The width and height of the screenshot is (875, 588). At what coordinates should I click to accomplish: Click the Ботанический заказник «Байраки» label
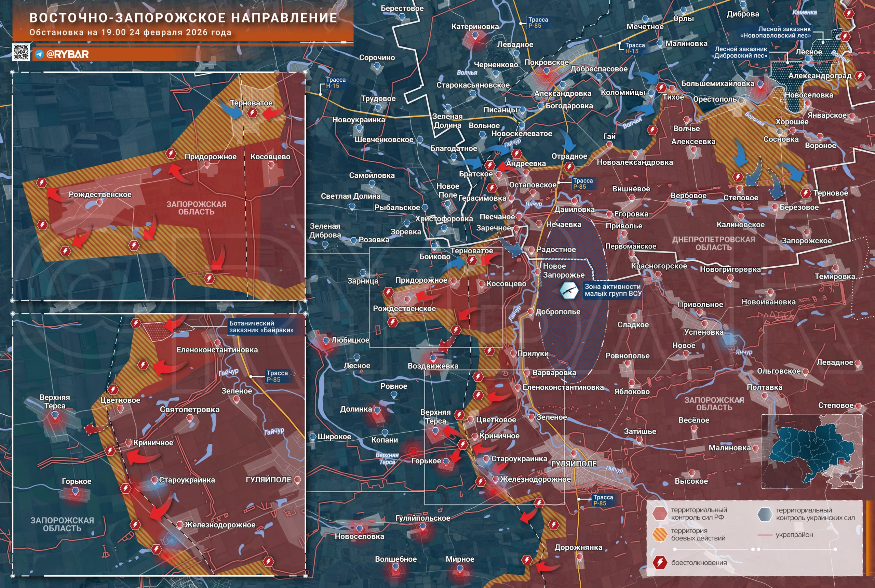coord(261,326)
